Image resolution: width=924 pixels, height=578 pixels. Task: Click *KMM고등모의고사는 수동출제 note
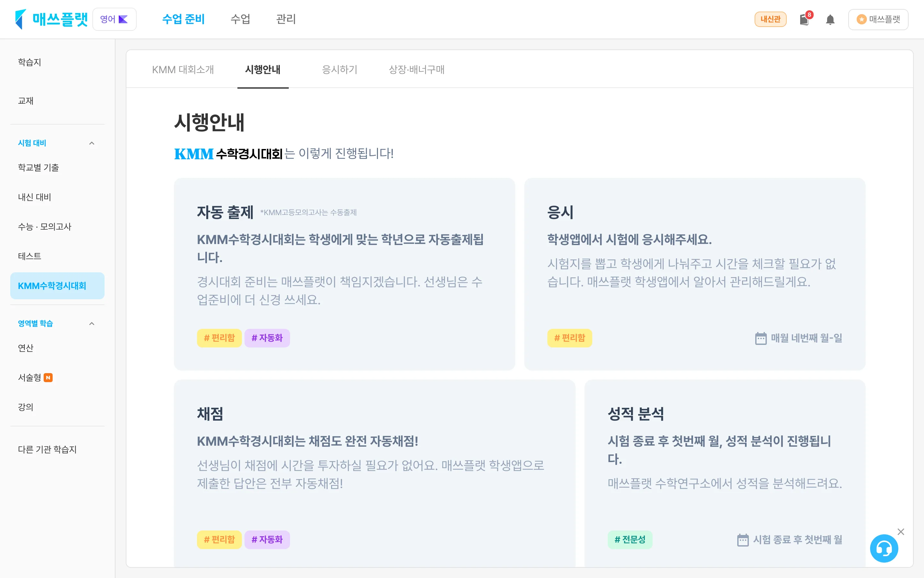[x=309, y=213]
